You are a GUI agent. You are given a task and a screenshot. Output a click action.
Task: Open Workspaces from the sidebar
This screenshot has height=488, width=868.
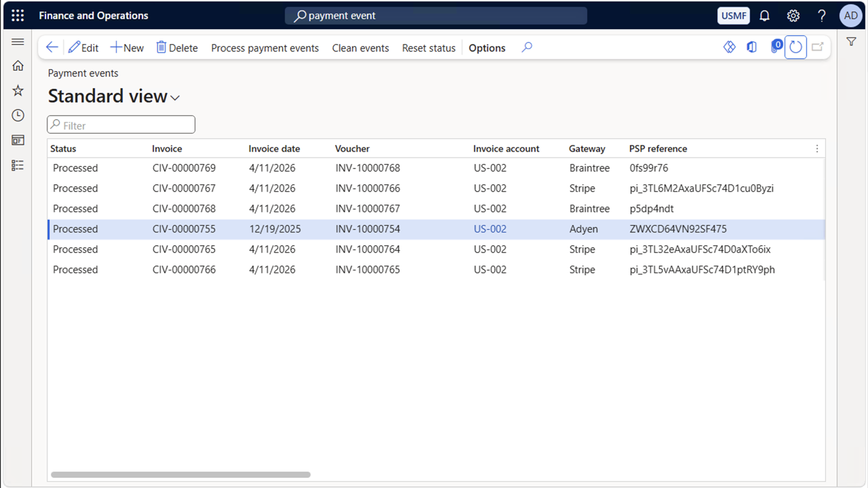coord(18,140)
